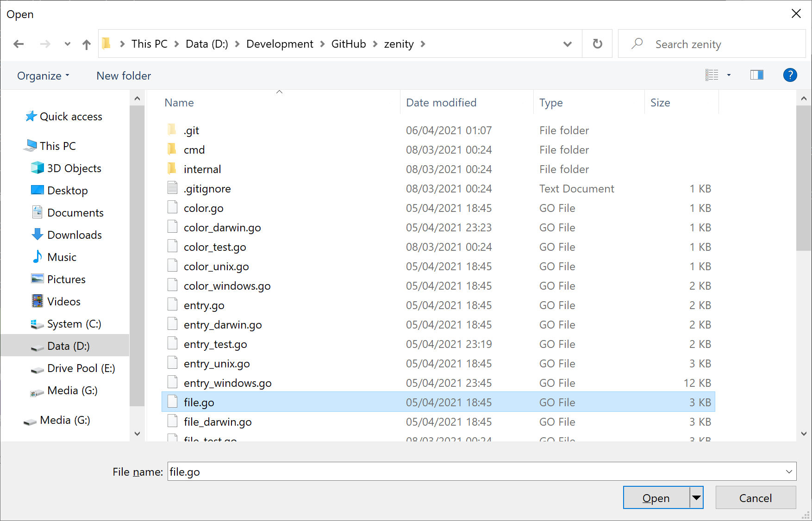This screenshot has height=521, width=812.
Task: Click the Back navigation arrow
Action: click(x=19, y=43)
